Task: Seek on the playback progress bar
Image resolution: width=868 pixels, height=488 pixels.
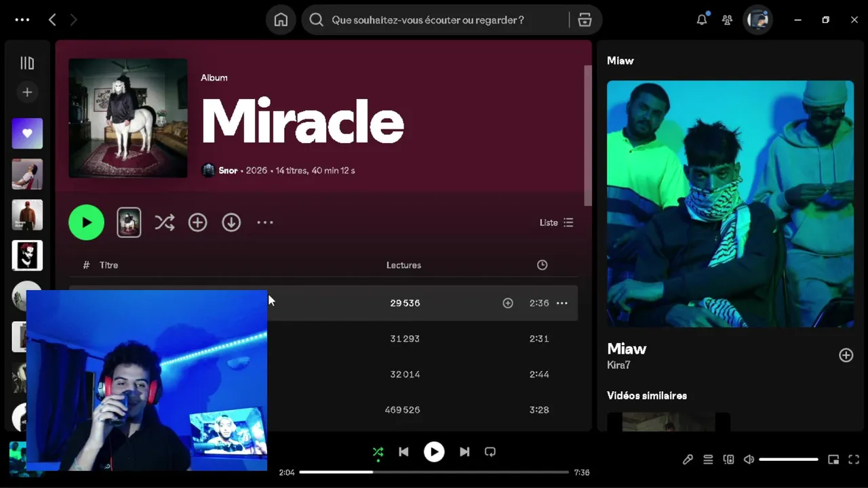Action: coord(434,472)
